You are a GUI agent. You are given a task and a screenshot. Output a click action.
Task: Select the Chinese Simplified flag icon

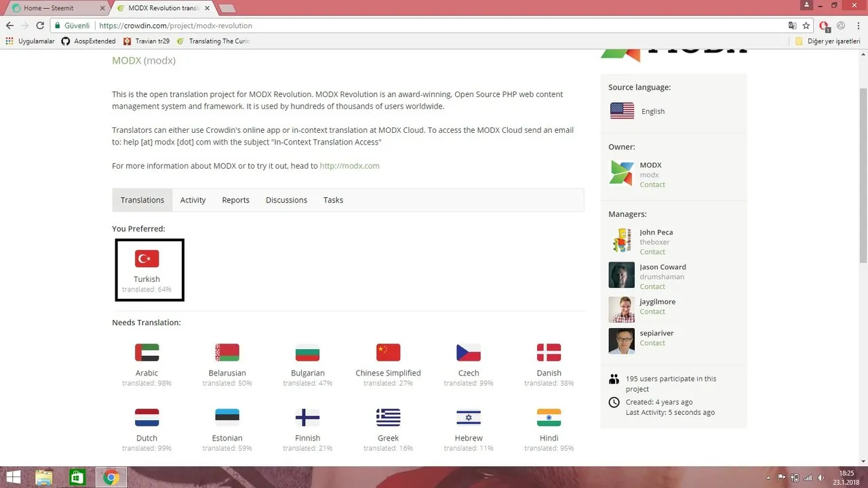[x=389, y=352]
